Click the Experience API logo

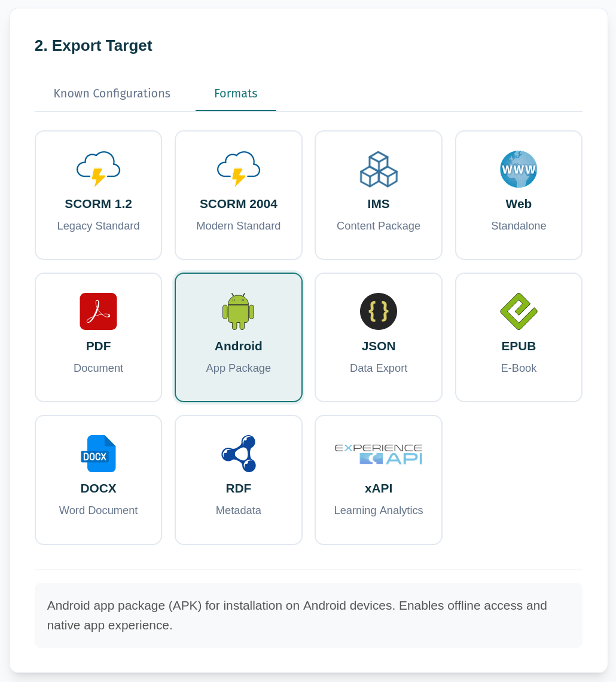pyautogui.click(x=378, y=453)
